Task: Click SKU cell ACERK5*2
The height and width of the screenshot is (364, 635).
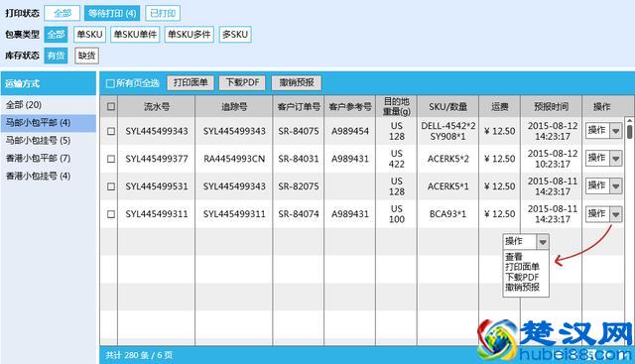Action: click(447, 159)
